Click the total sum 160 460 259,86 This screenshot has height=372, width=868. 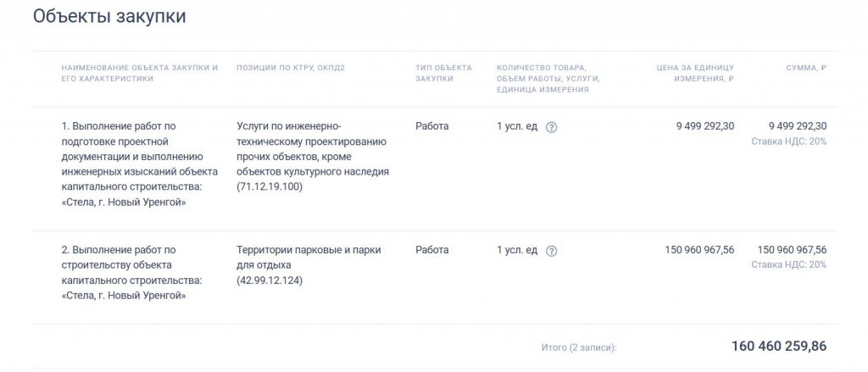[x=779, y=346]
